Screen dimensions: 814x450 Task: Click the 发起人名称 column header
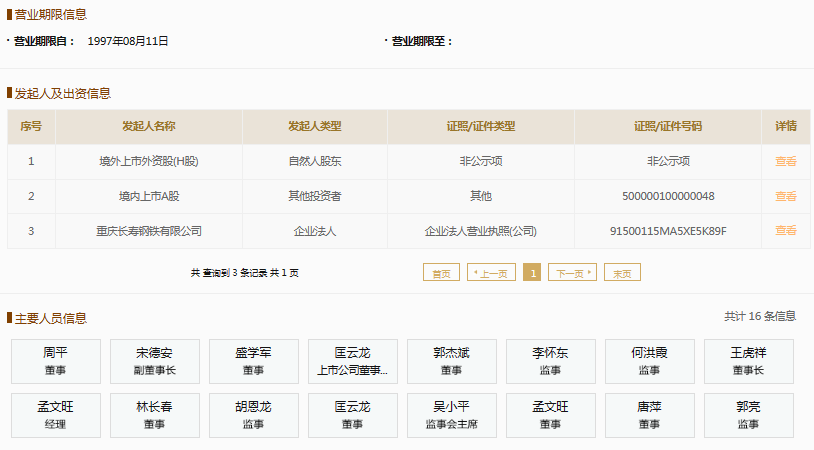pyautogui.click(x=149, y=127)
